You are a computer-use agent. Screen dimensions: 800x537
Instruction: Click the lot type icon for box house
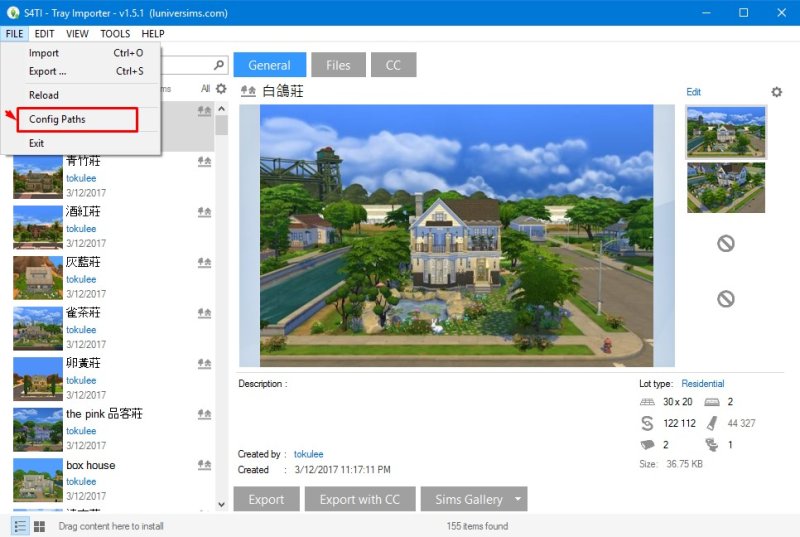click(x=205, y=465)
